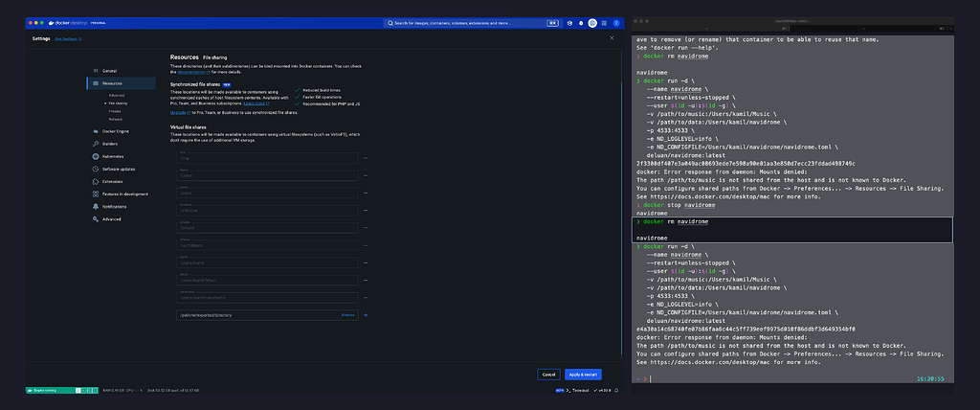980x410 pixels.
Task: Open the apps grid icon in header
Action: click(x=606, y=23)
